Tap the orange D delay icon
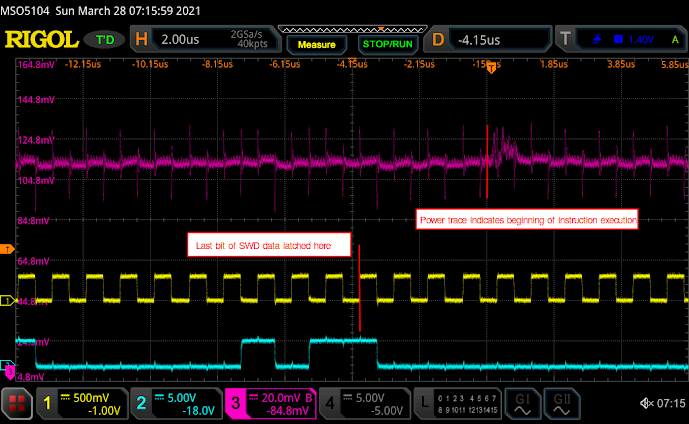Image resolution: width=689 pixels, height=424 pixels. [x=438, y=40]
